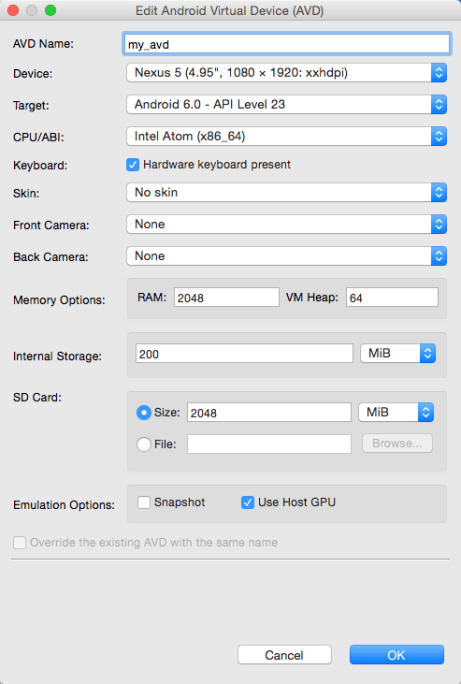Screen dimensions: 461x684
Task: Click the OK button
Action: (396, 655)
